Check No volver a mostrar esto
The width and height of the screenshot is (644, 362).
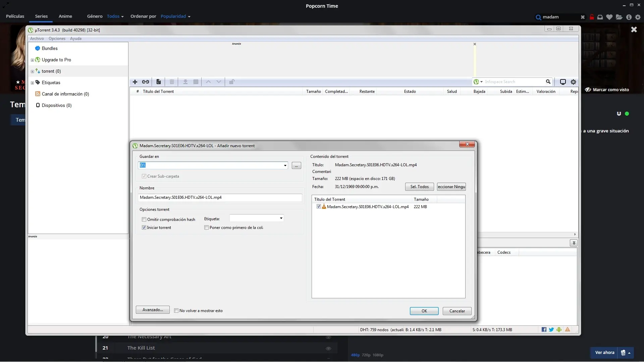tap(176, 311)
